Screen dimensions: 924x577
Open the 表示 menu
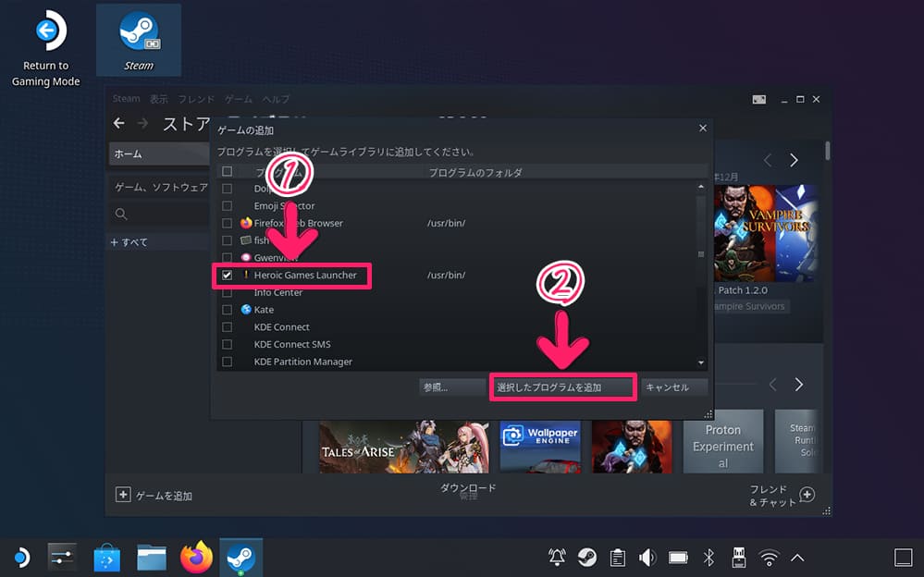point(158,98)
